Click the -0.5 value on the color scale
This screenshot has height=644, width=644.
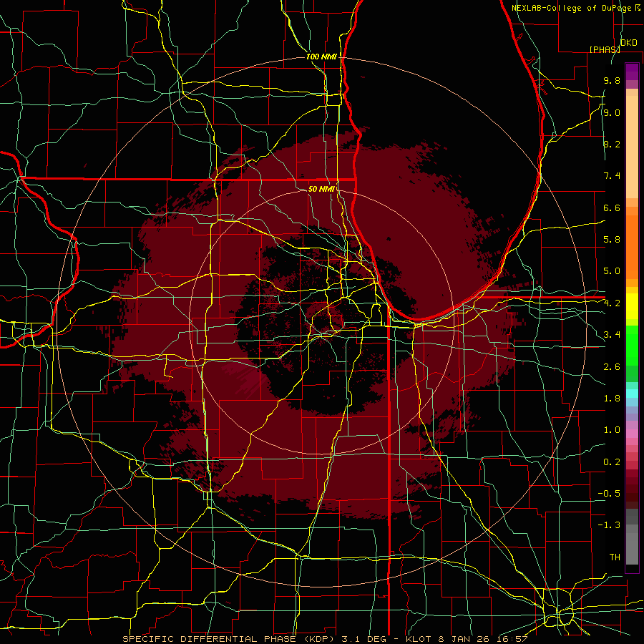click(x=609, y=494)
